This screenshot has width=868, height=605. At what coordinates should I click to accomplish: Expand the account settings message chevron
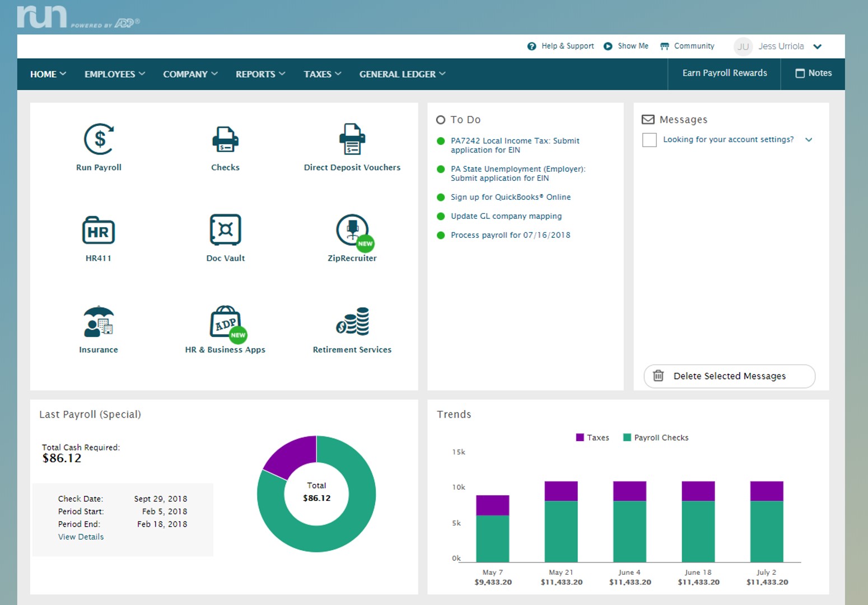tap(809, 140)
